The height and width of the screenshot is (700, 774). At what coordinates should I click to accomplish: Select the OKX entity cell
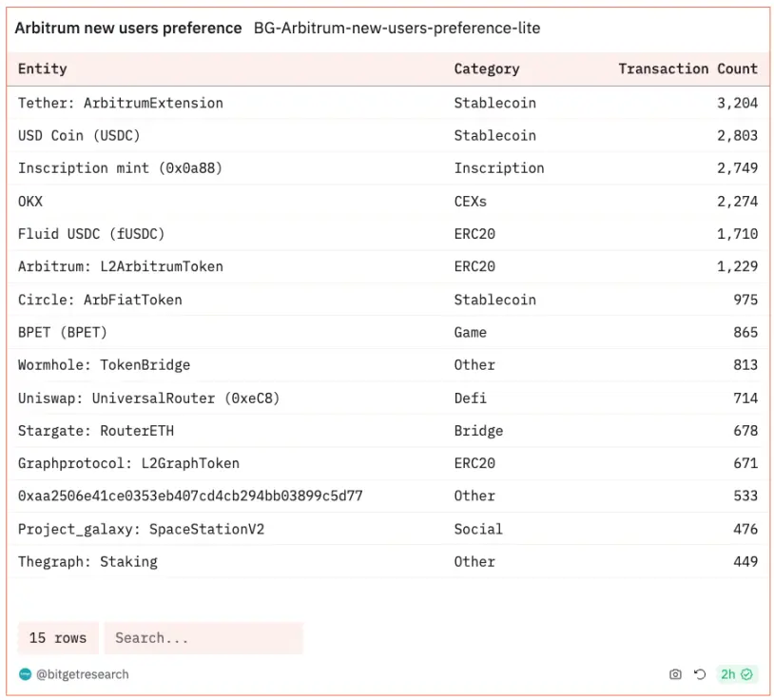point(30,201)
